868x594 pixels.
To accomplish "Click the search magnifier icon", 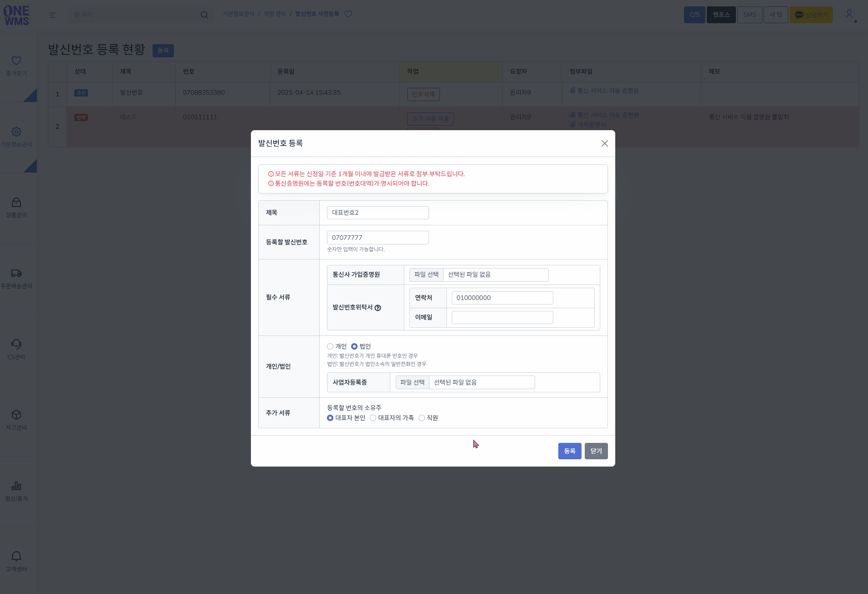I will 204,15.
